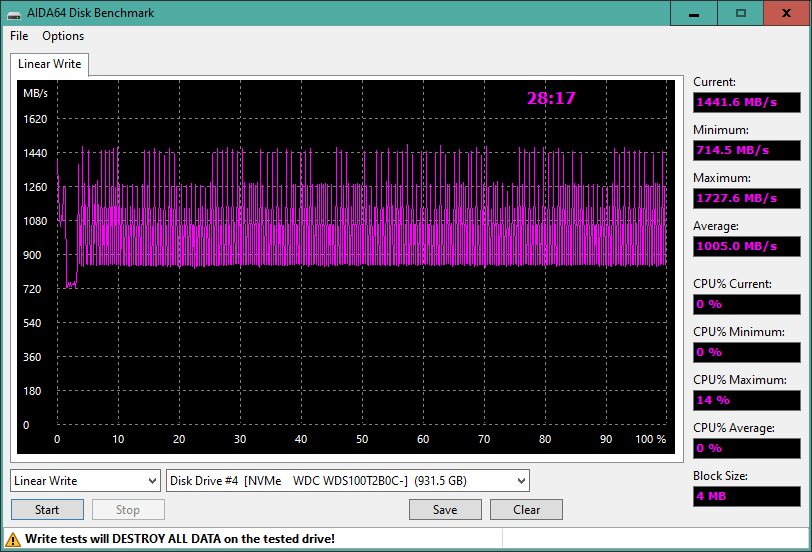Click the Block Size: label

point(720,476)
